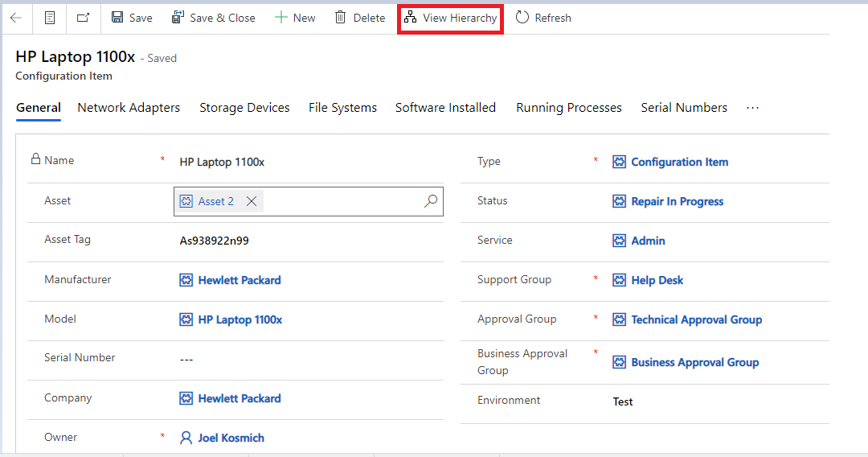The width and height of the screenshot is (868, 457).
Task: Open Model HP Laptop 1100x link
Action: coord(240,319)
